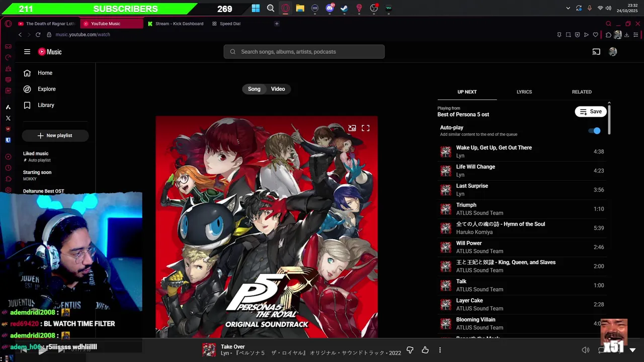Switch to The Death of Ragnar browser tab
The width and height of the screenshot is (644, 362).
[47, 24]
